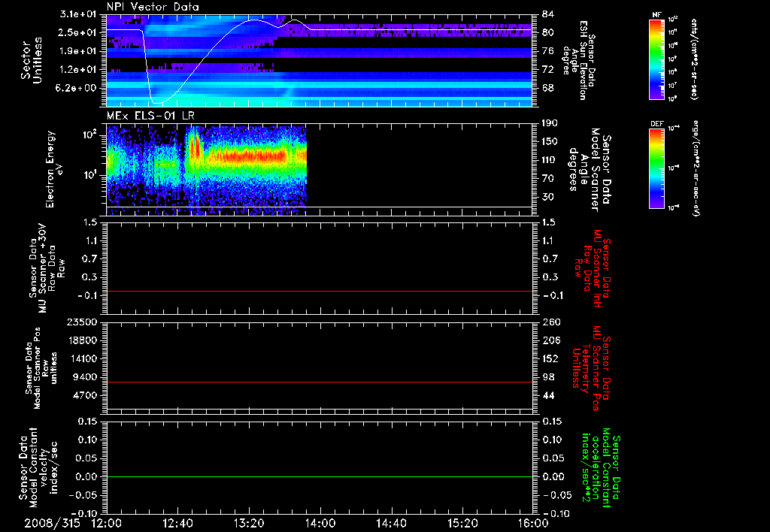
Task: Click the "MU Scanner +30V Raw Data" label
Action: point(48,268)
